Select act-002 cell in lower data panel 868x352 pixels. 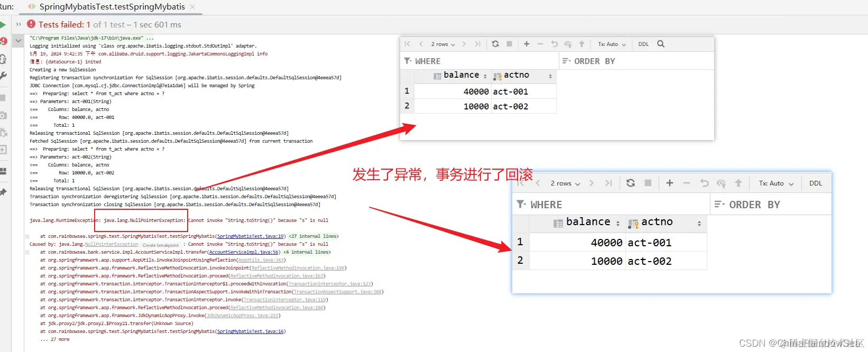[x=666, y=261]
